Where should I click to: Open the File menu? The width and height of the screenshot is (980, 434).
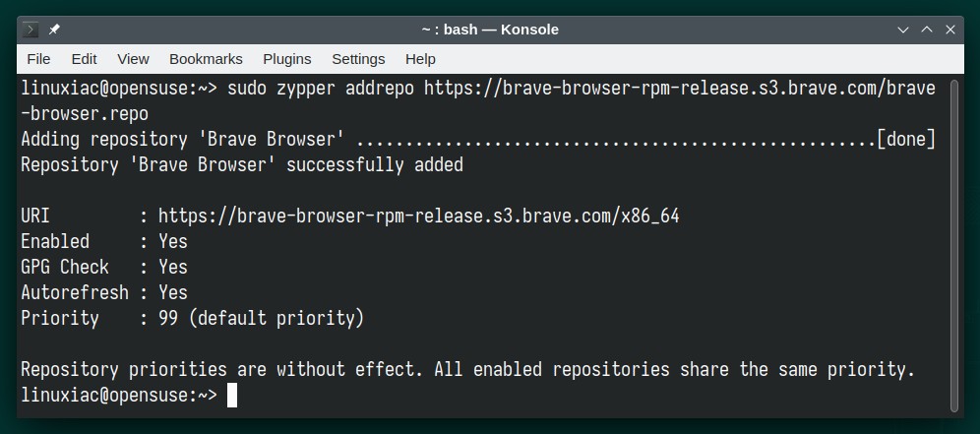pyautogui.click(x=38, y=59)
